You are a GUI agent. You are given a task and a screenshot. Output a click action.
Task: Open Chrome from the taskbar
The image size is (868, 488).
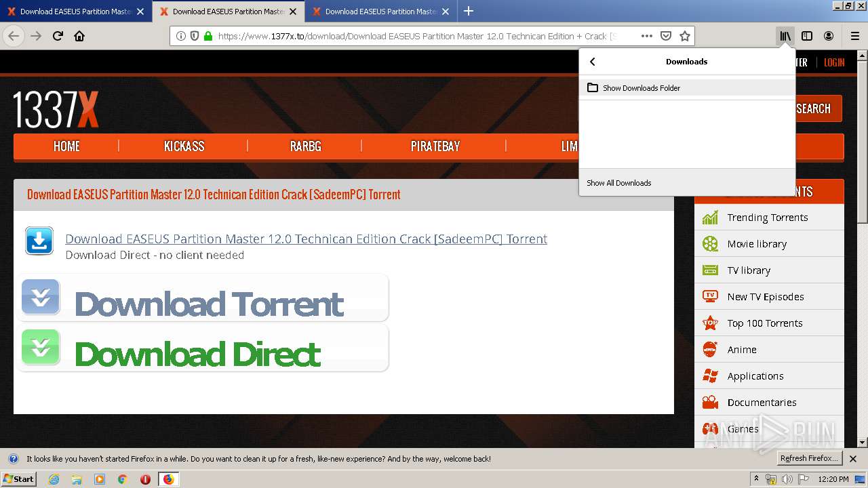pyautogui.click(x=122, y=479)
